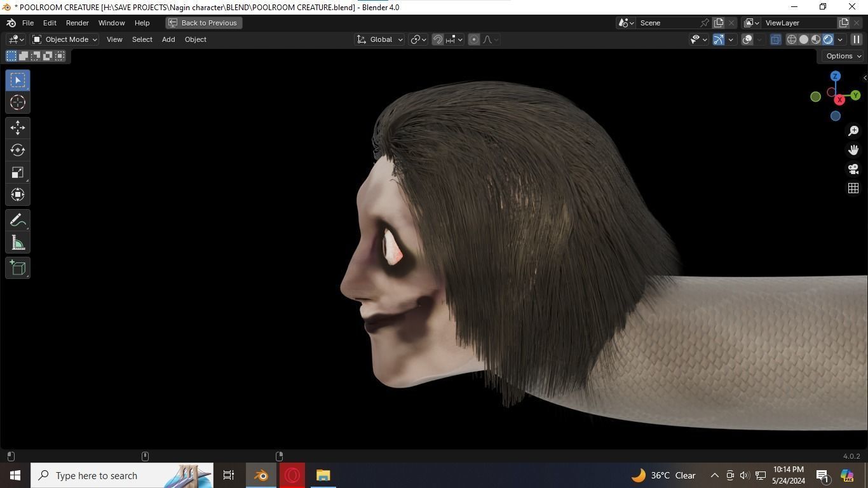868x488 pixels.
Task: Set selection mode to Invert
Action: pyautogui.click(x=48, y=56)
